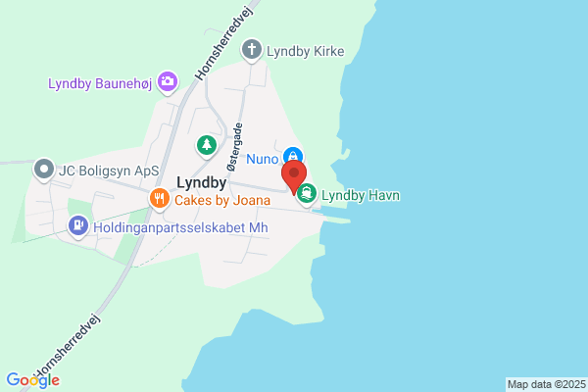Click the Nuno text label
Image resolution: width=588 pixels, height=392 pixels.
pyautogui.click(x=262, y=159)
